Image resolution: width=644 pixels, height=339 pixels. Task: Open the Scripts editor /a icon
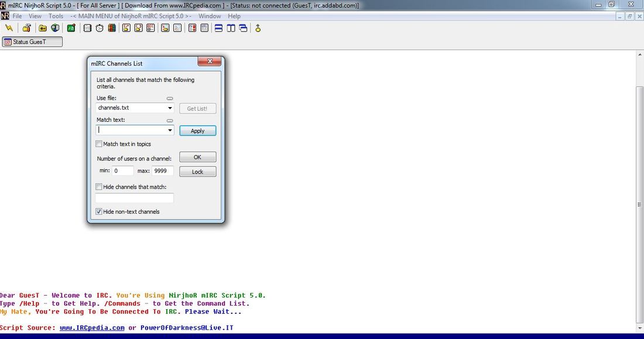coord(71,28)
